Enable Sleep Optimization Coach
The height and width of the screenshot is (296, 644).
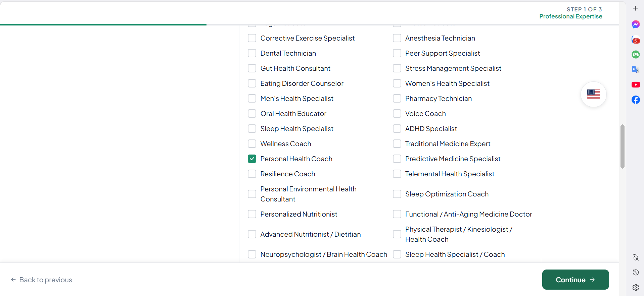(x=397, y=194)
